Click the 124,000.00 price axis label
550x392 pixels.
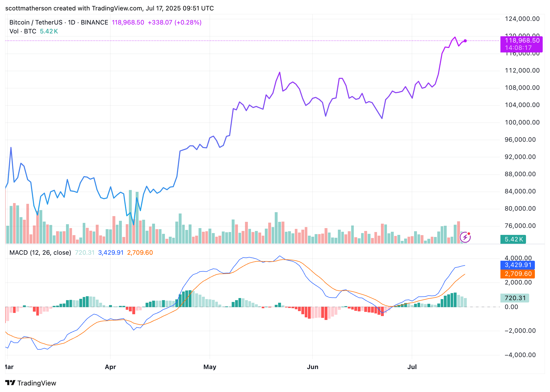[522, 19]
